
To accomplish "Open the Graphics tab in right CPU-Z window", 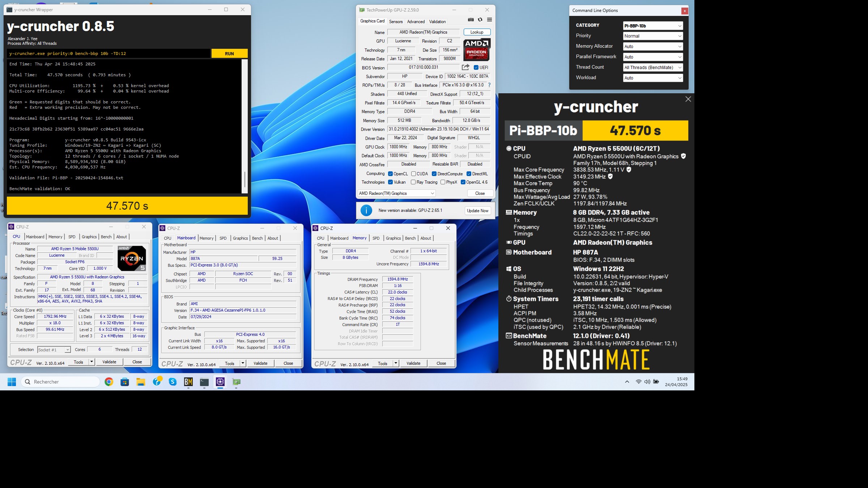I will click(393, 238).
